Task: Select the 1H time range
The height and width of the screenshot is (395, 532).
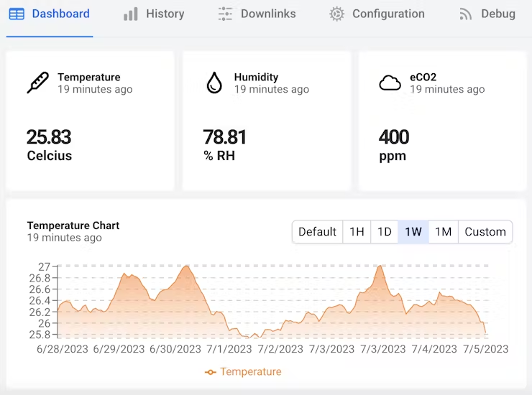Action: pos(357,231)
